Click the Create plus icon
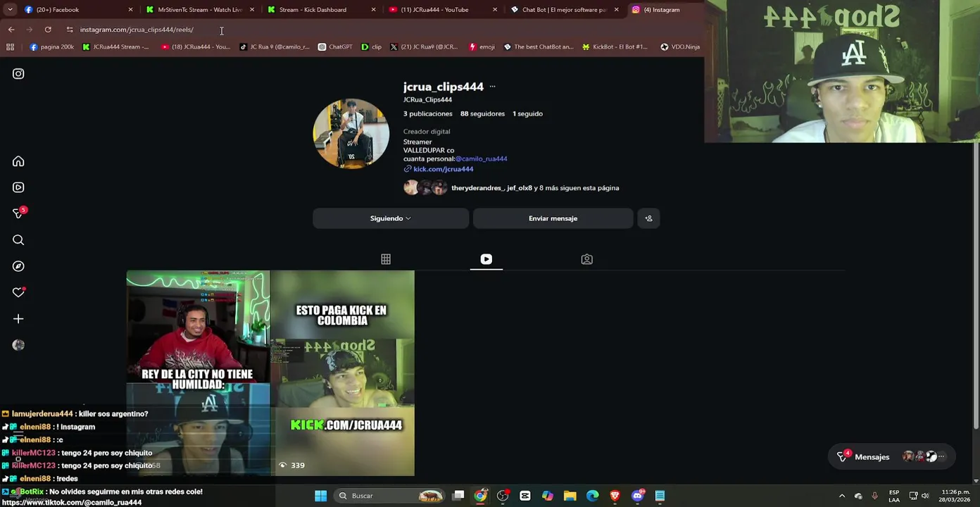Image resolution: width=980 pixels, height=507 pixels. tap(18, 319)
